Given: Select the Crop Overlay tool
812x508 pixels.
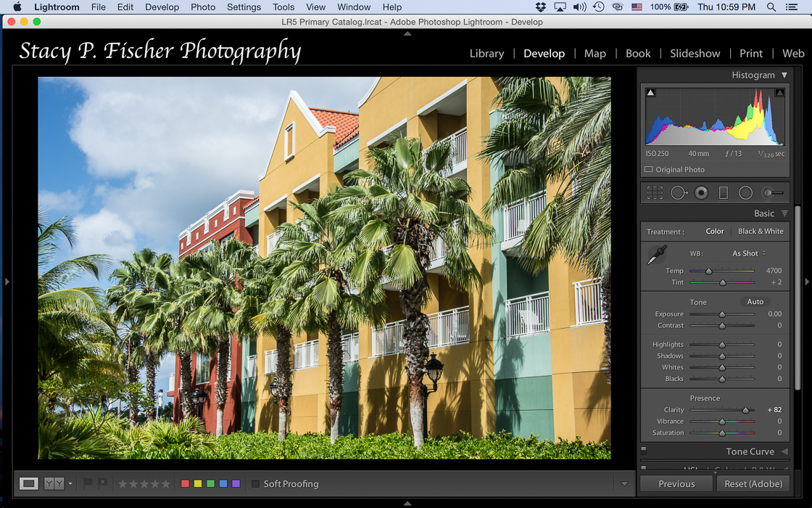Looking at the screenshot, I should (x=655, y=193).
